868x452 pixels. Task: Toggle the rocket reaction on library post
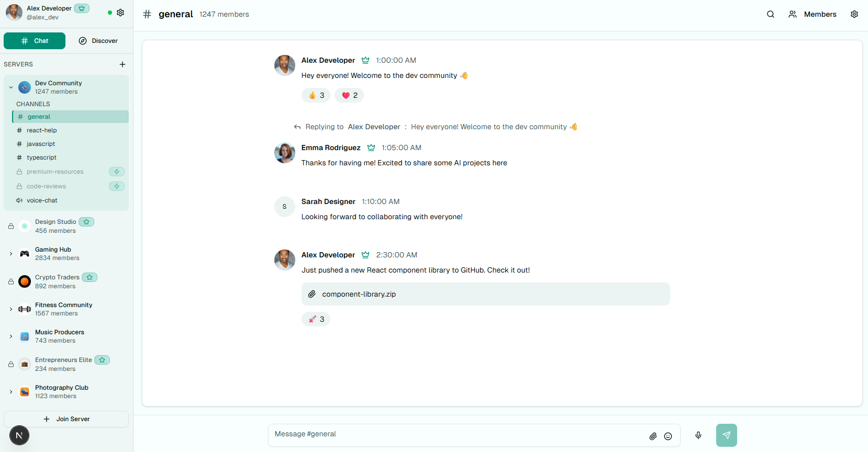pos(316,319)
